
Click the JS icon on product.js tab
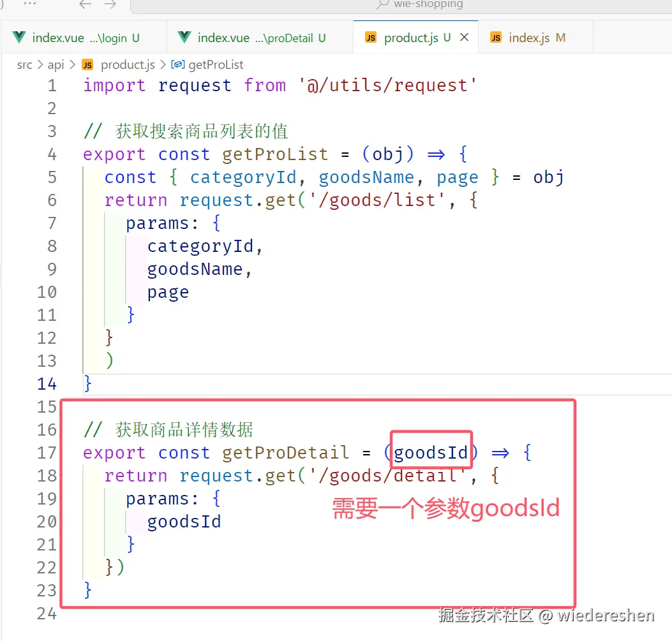371,38
